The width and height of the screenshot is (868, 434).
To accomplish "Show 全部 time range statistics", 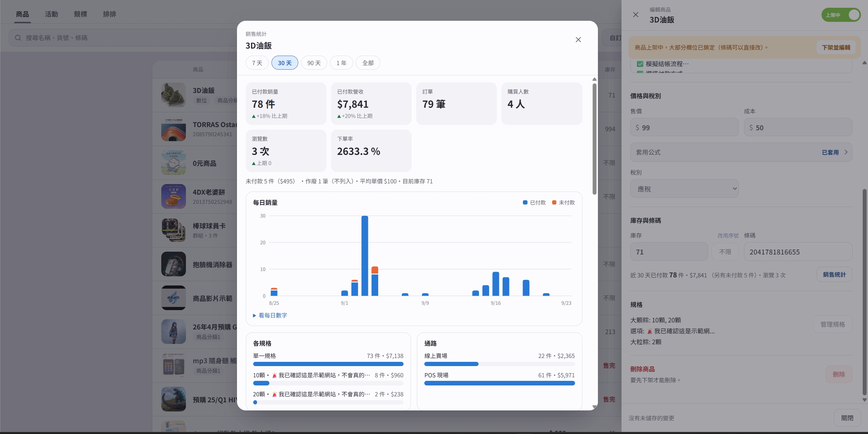I will [x=368, y=63].
